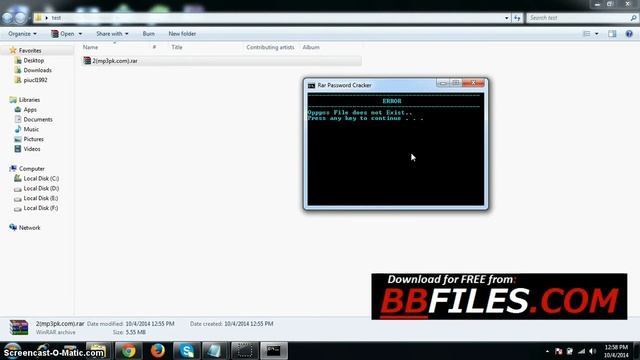Open Local Disk (C:)
The width and height of the screenshot is (640, 360).
(x=41, y=178)
